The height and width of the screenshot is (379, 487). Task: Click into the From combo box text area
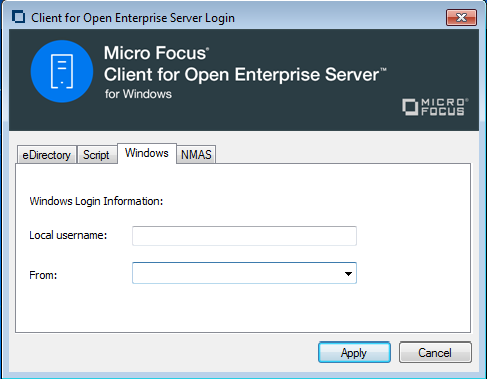237,273
